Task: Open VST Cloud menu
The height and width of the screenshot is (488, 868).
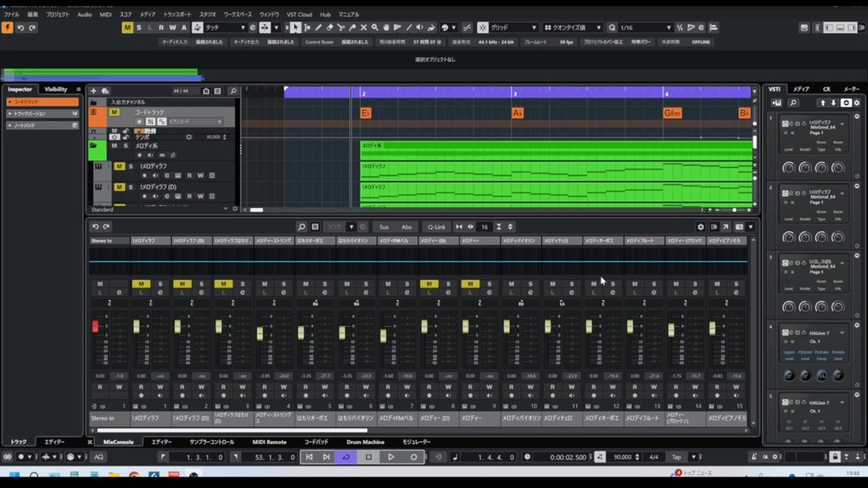Action: click(x=299, y=14)
